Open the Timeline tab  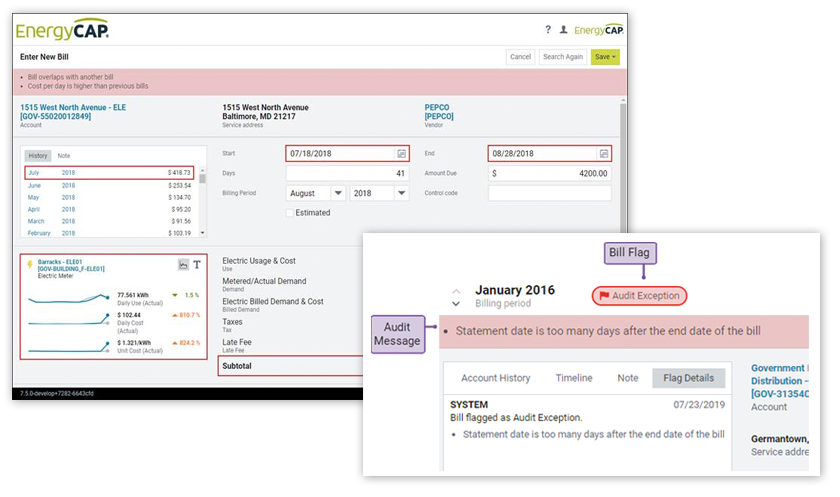coord(573,378)
